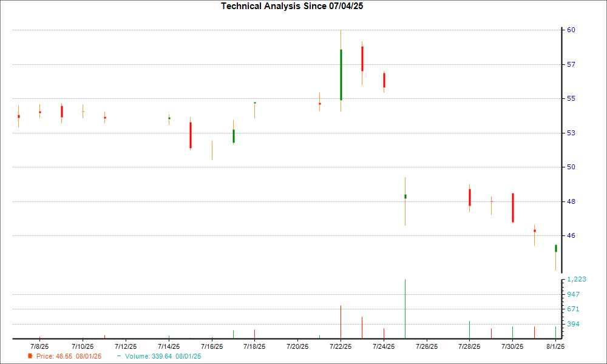Click the 394 volume axis label
607x364 pixels.
tap(574, 324)
